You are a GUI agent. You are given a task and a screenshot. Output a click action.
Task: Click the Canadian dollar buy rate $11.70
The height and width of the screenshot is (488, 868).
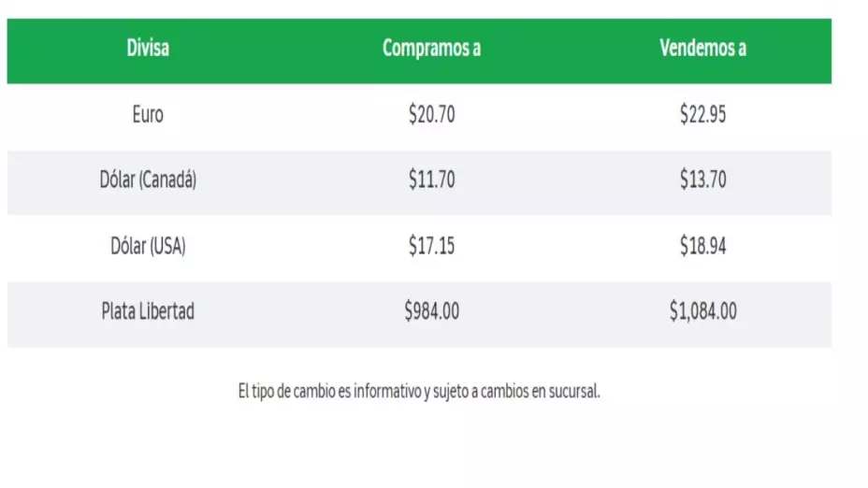click(431, 180)
